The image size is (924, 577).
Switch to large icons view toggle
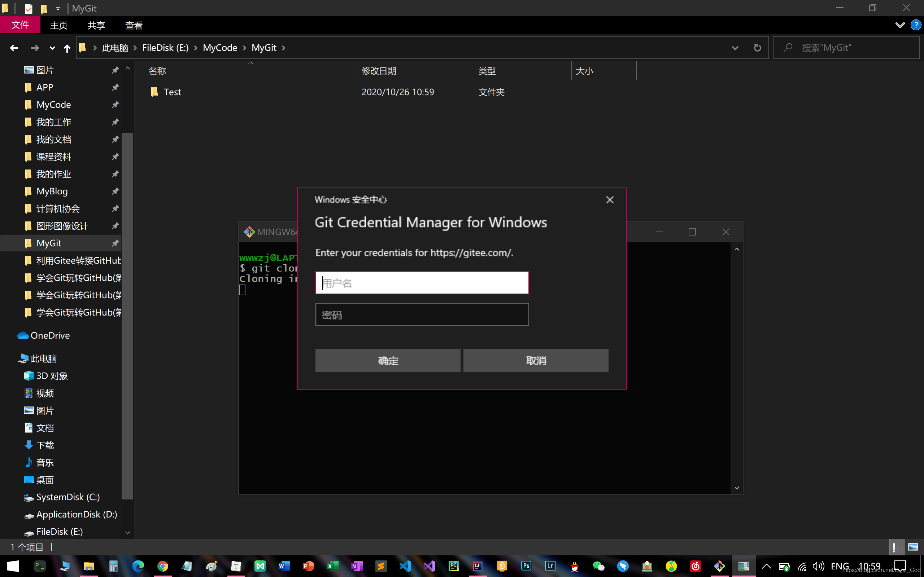pos(913,547)
